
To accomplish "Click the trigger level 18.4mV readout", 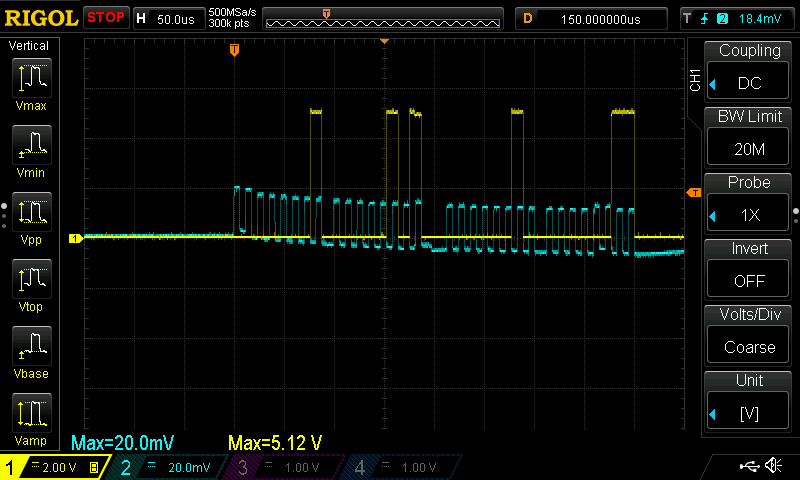I will click(x=760, y=19).
